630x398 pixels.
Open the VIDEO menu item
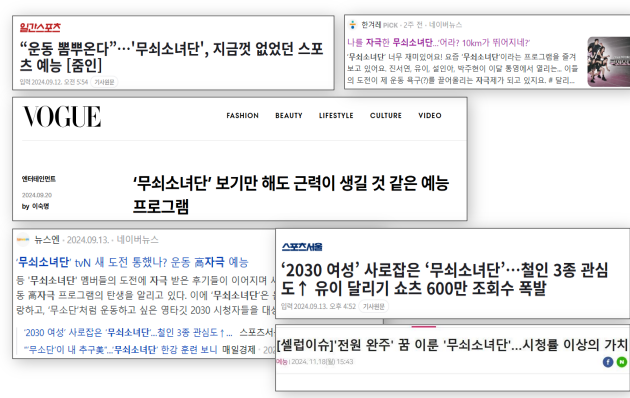430,116
